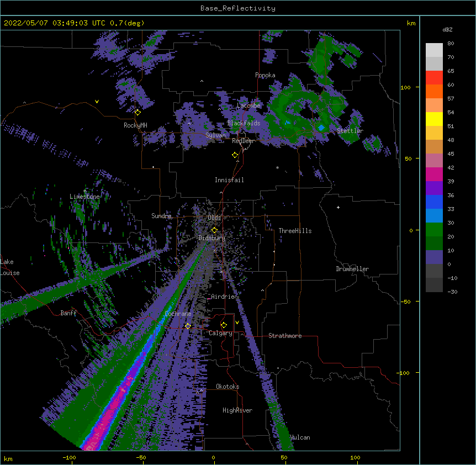Select the yellow diamond marker below Cochrane

click(x=188, y=326)
